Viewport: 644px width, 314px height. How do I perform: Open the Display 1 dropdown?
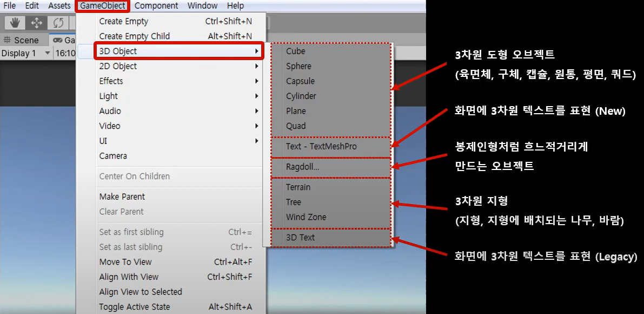click(25, 53)
